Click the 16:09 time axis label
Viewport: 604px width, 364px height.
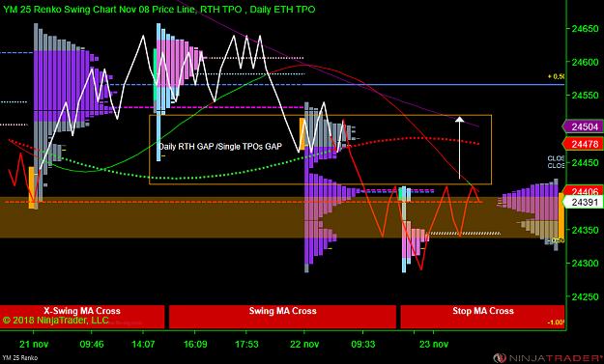tap(195, 344)
